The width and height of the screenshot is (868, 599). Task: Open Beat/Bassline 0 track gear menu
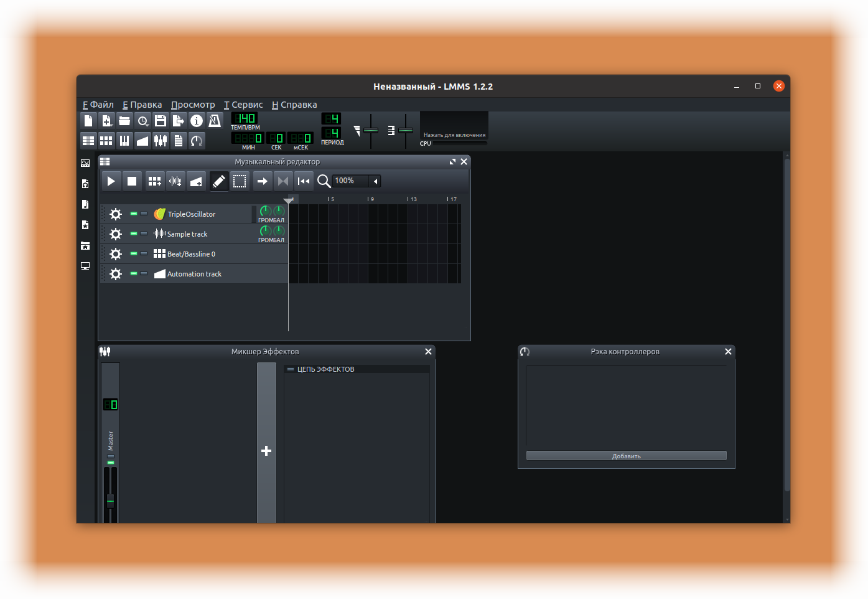tap(116, 254)
